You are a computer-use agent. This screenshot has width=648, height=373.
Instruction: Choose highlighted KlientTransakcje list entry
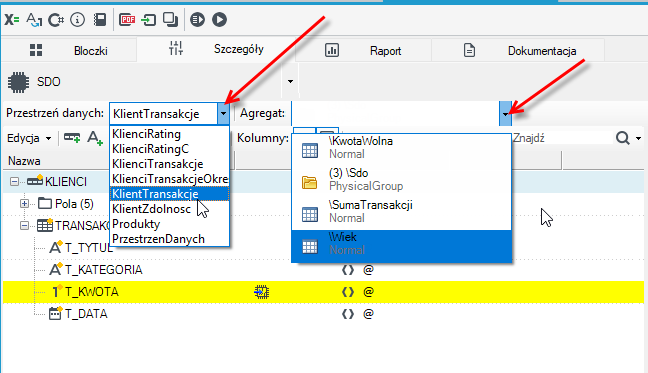(x=169, y=194)
